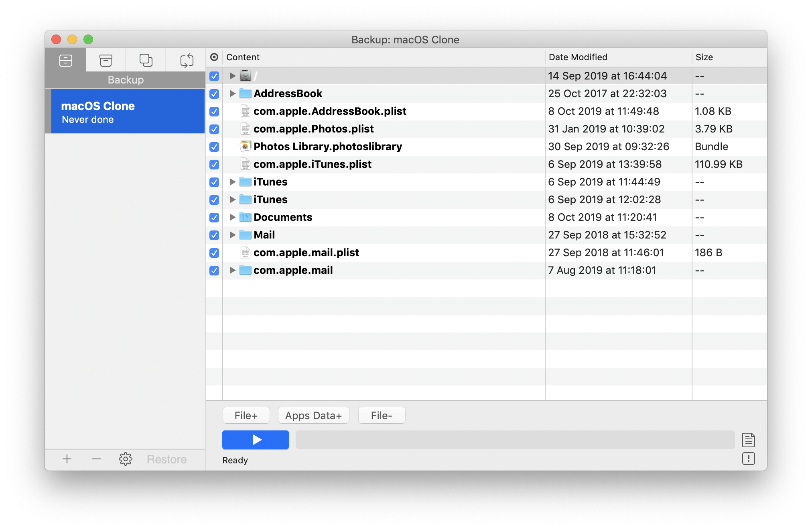Click the Photos Library.photoslibrary bundle icon
Screen dimensions: 812x530
click(x=246, y=146)
